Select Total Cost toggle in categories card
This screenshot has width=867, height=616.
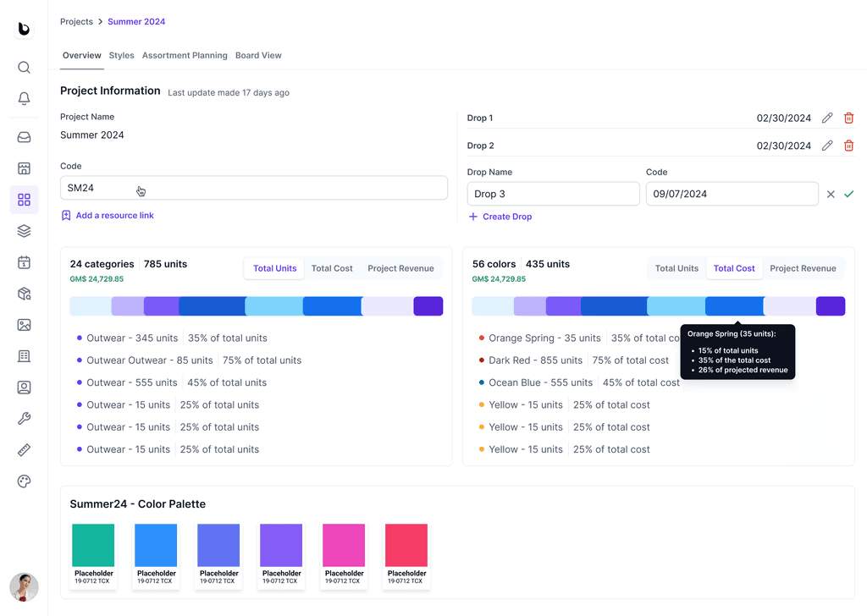pos(332,268)
